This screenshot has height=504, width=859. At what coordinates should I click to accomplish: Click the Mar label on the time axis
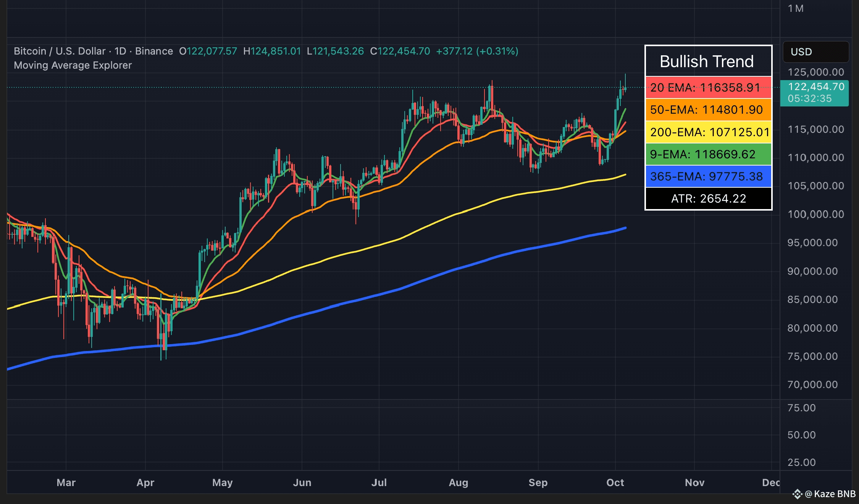point(66,483)
